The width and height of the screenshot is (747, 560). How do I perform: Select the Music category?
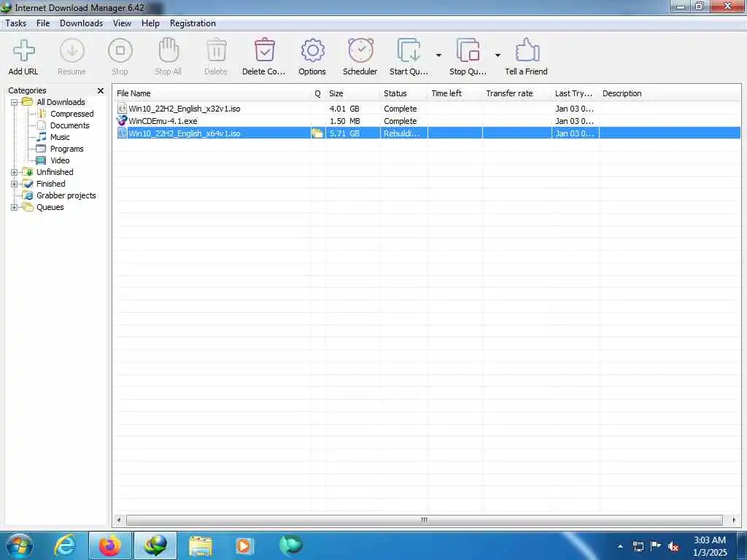point(60,137)
